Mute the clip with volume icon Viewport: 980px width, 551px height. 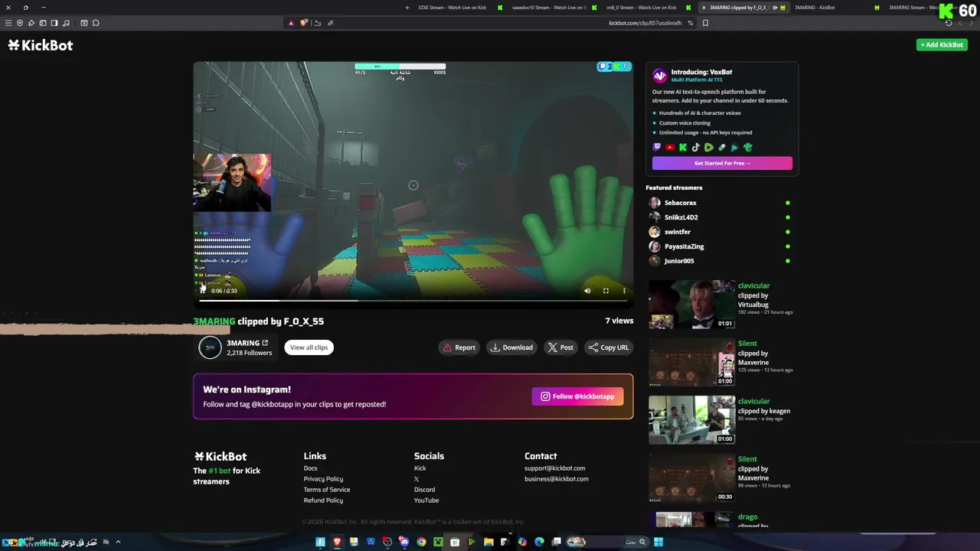point(587,291)
